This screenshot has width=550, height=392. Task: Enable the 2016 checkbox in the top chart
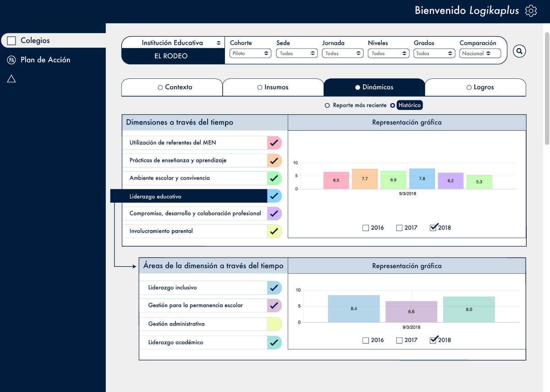[366, 228]
